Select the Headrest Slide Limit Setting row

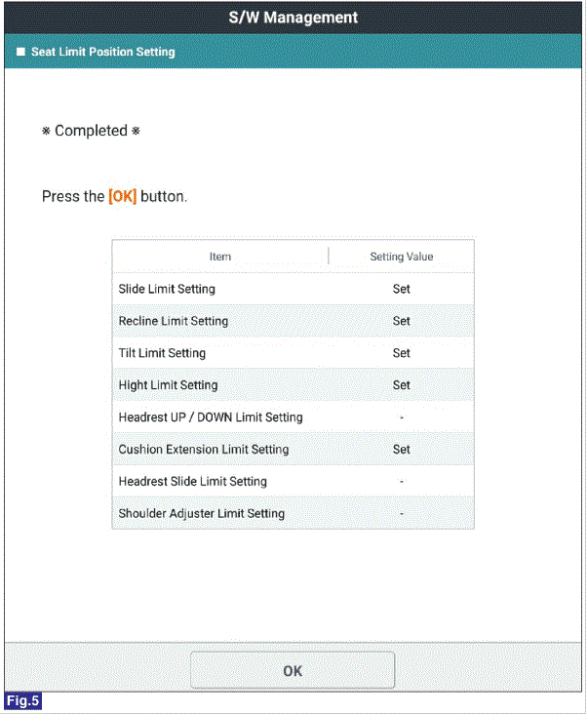pyautogui.click(x=294, y=482)
